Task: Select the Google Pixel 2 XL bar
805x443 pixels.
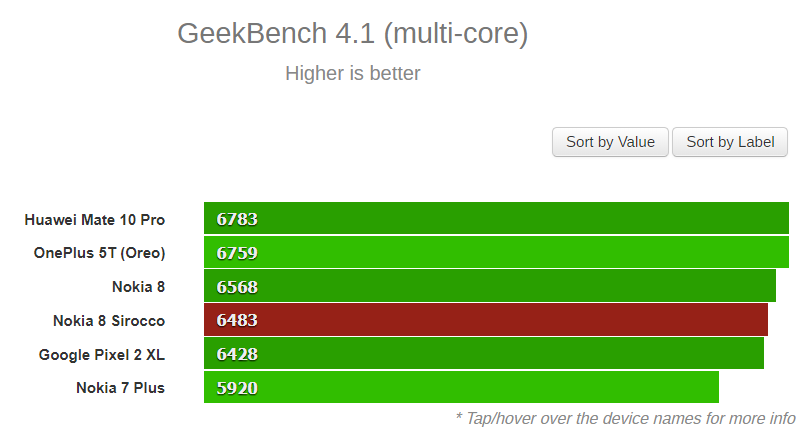Action: [x=484, y=353]
